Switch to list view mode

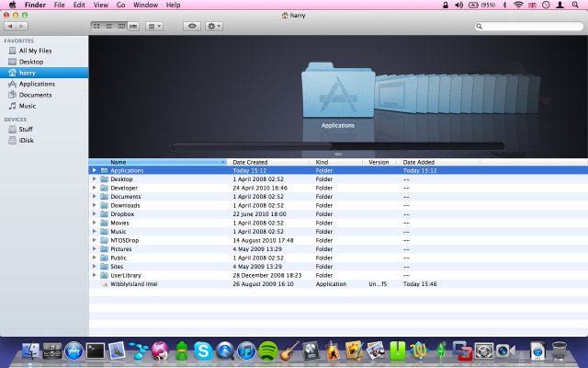pos(110,27)
